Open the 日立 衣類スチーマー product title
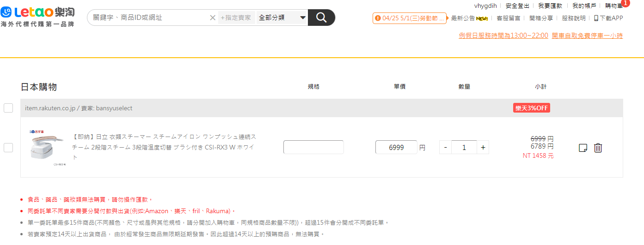 [x=164, y=147]
